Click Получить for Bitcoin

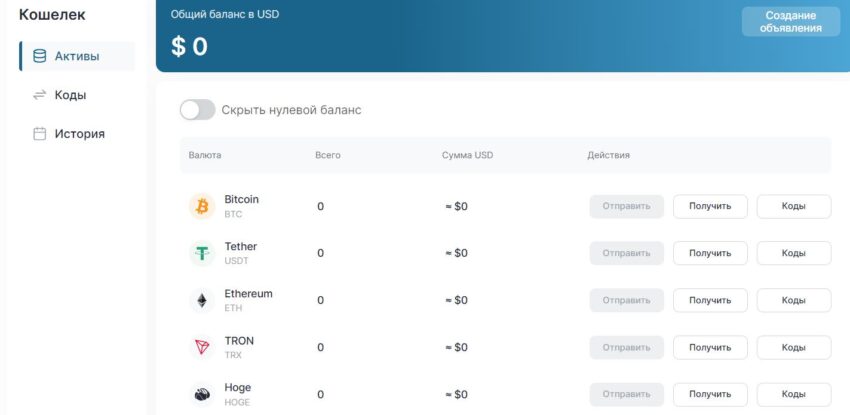(x=710, y=207)
